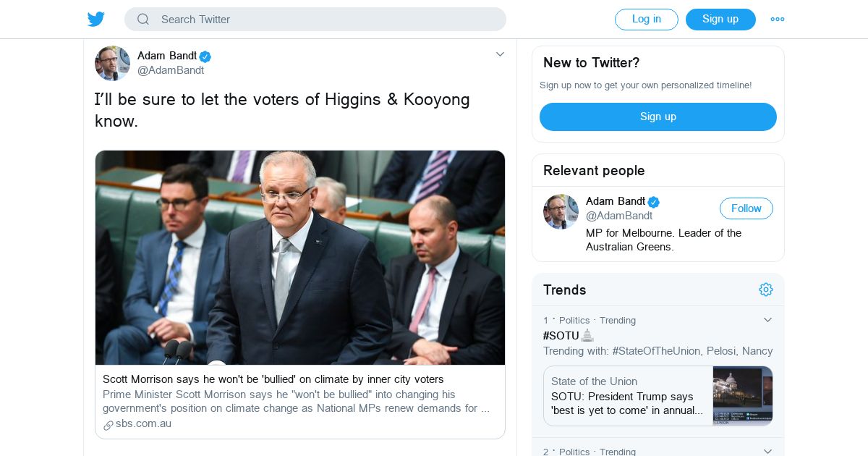This screenshot has height=456, width=868.
Task: Open the Scott Morrison article headline link
Action: pyautogui.click(x=273, y=379)
